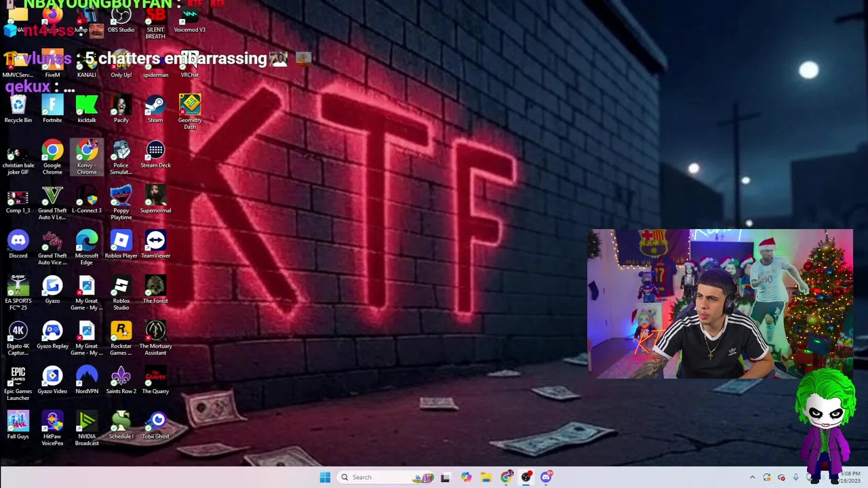Select the NordVPN desktop shortcut
868x488 pixels.
(x=87, y=380)
